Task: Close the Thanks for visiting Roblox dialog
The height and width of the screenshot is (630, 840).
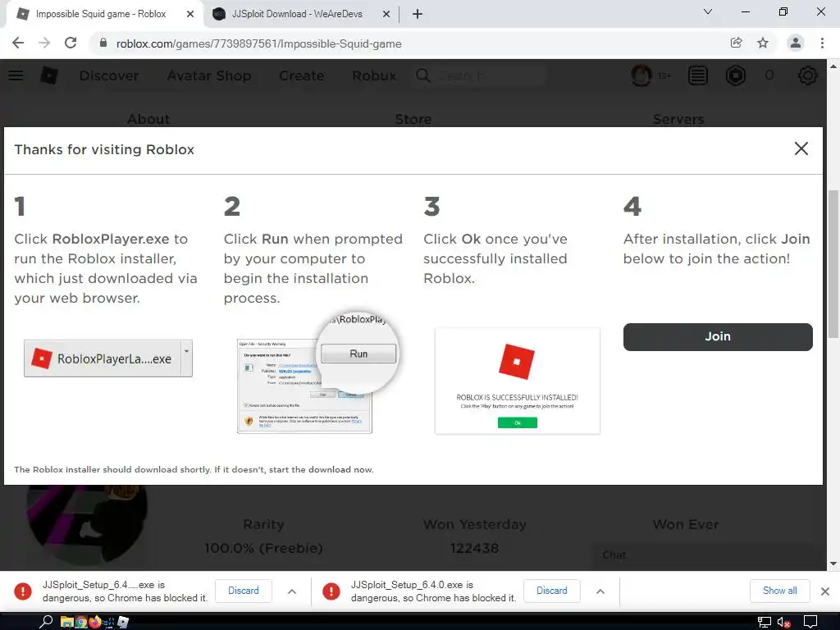Action: tap(801, 148)
